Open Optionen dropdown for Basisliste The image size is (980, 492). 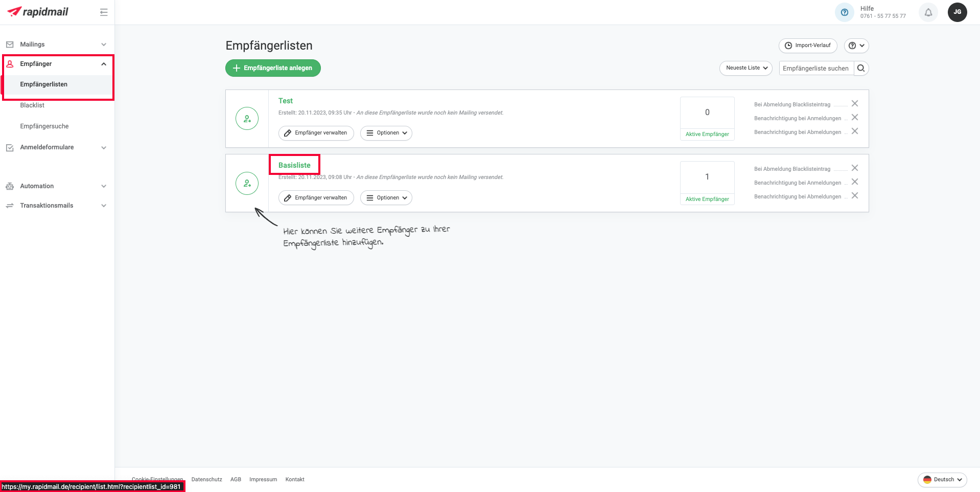[x=386, y=198]
